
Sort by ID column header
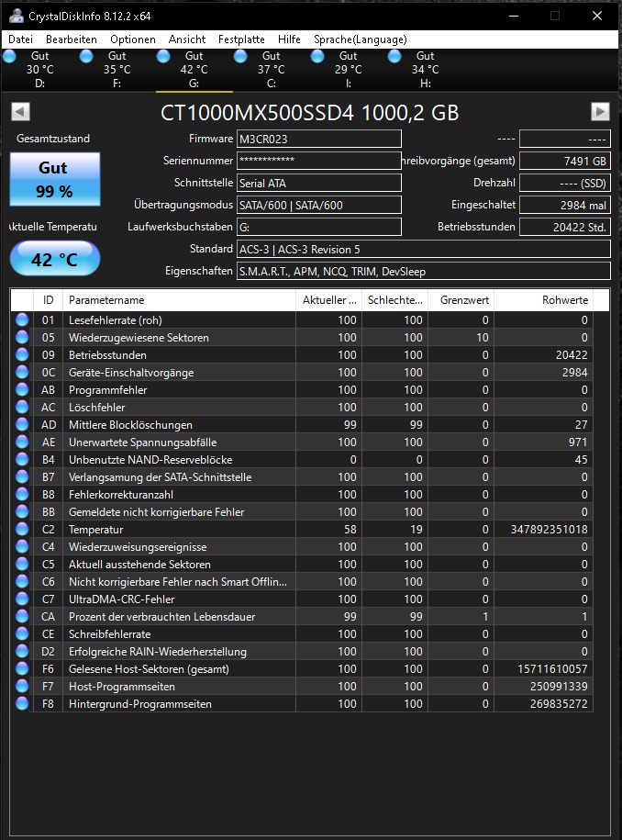[49, 300]
